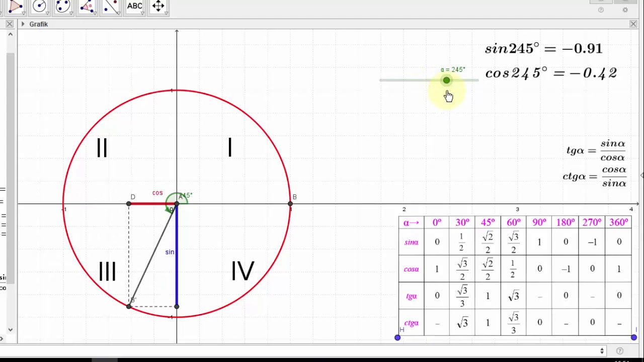Click the sinα row label in the table

(x=412, y=242)
